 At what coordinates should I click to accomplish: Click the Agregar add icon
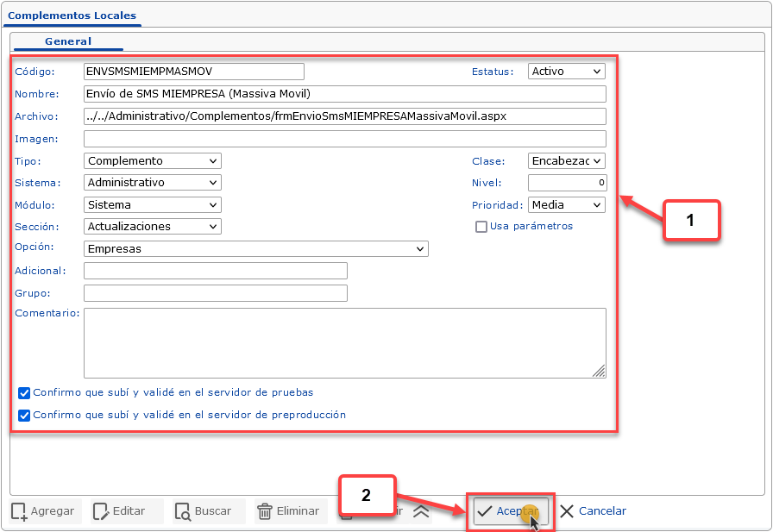tap(19, 511)
